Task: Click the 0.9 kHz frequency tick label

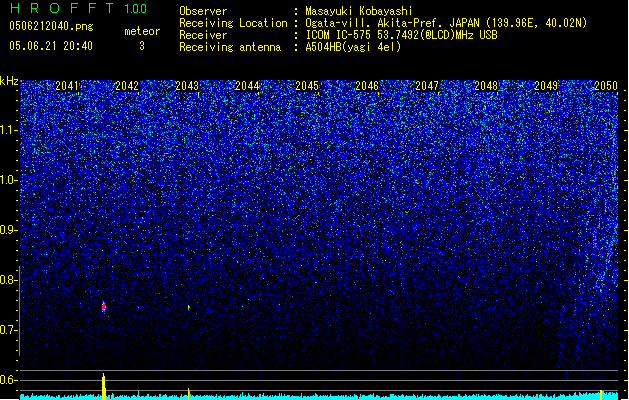Action: pos(9,230)
